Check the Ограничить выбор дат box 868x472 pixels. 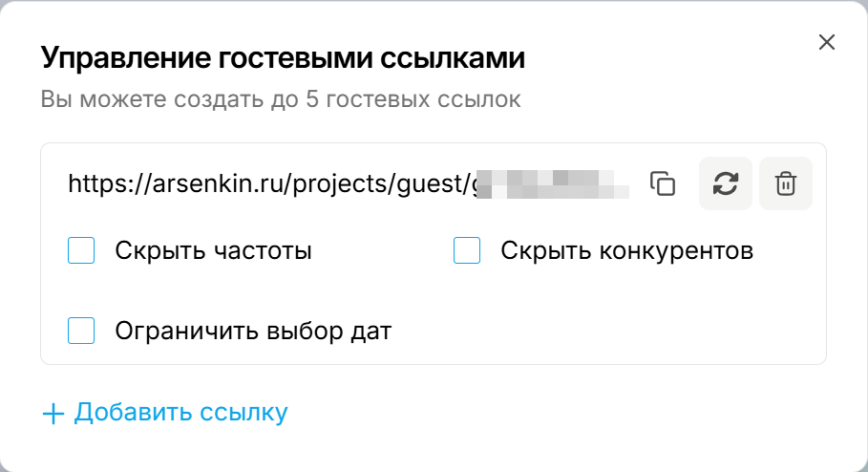coord(81,332)
